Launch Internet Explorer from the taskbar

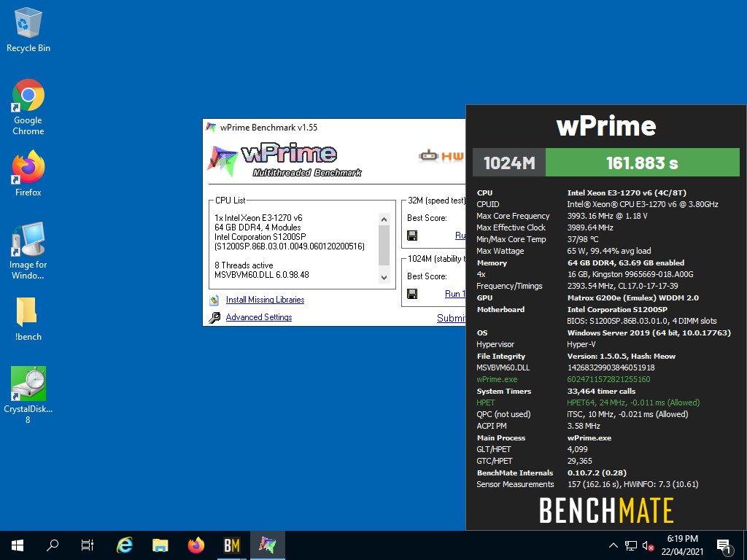coord(125,545)
